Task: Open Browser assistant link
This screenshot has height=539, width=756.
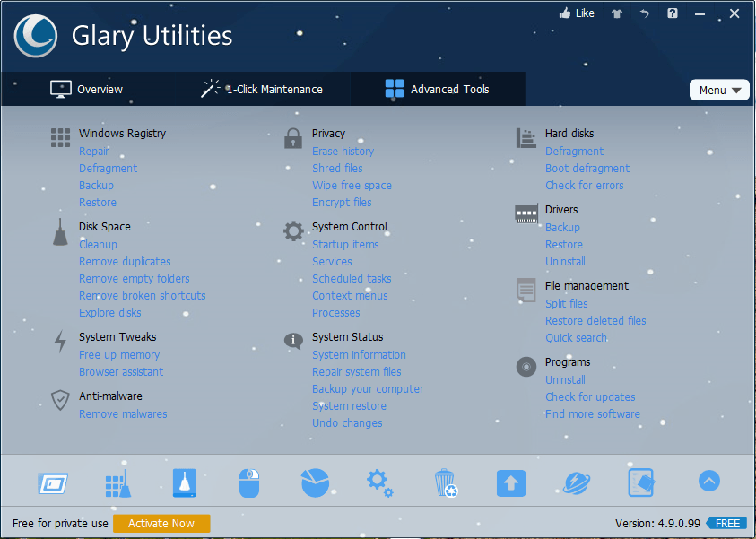Action: coord(121,371)
